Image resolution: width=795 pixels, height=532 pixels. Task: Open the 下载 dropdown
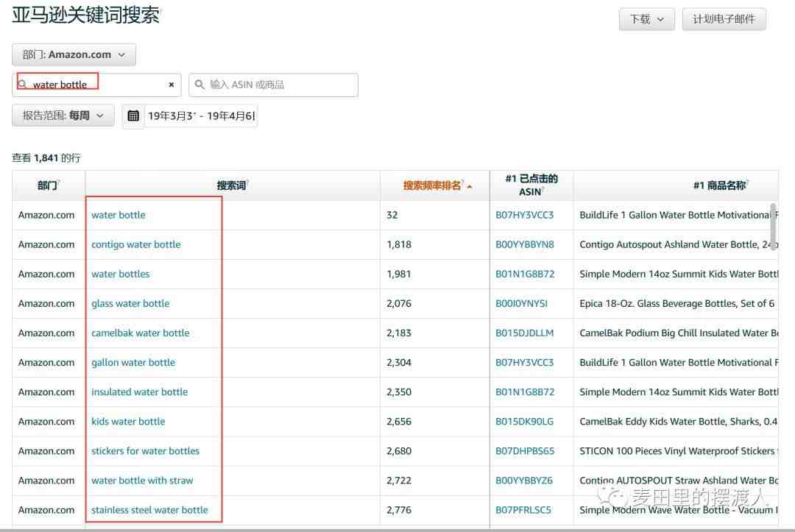646,19
